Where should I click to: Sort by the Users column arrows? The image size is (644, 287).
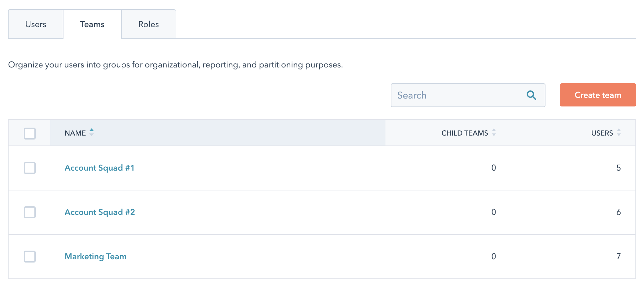[x=619, y=133]
